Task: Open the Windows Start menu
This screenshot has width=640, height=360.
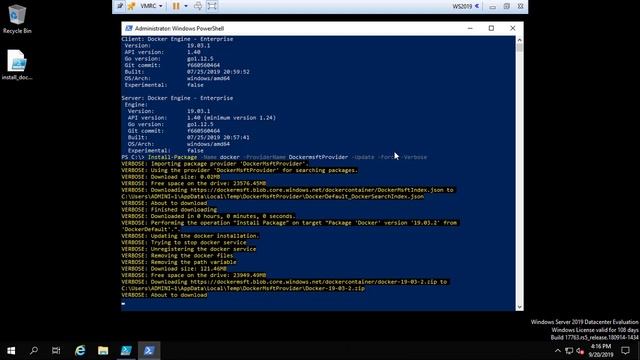Action: point(11,351)
